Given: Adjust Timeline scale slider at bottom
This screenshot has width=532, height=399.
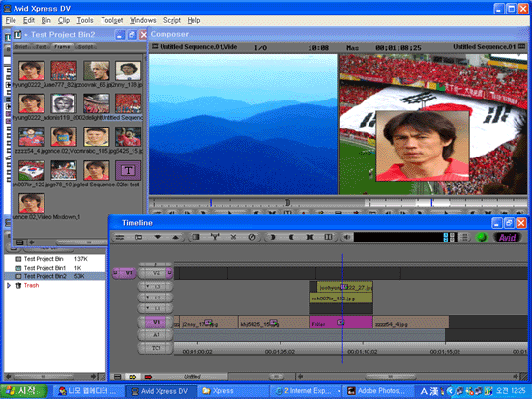Looking at the screenshot, I should click(277, 376).
